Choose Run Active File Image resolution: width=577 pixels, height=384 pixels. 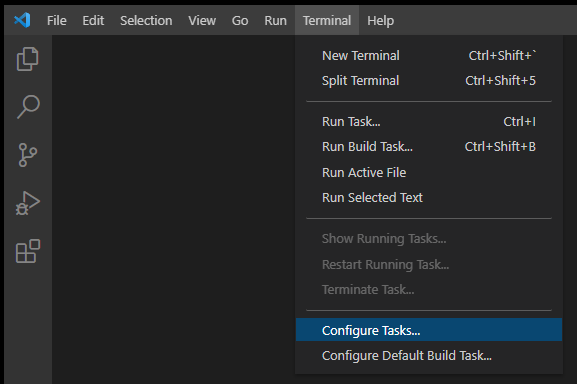pos(429,173)
